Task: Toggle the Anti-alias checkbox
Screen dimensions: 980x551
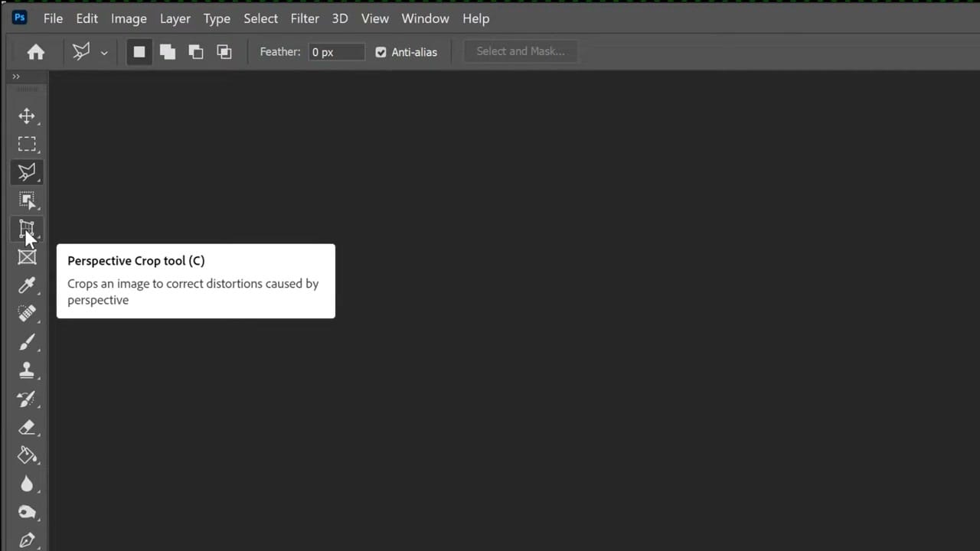Action: click(x=381, y=52)
